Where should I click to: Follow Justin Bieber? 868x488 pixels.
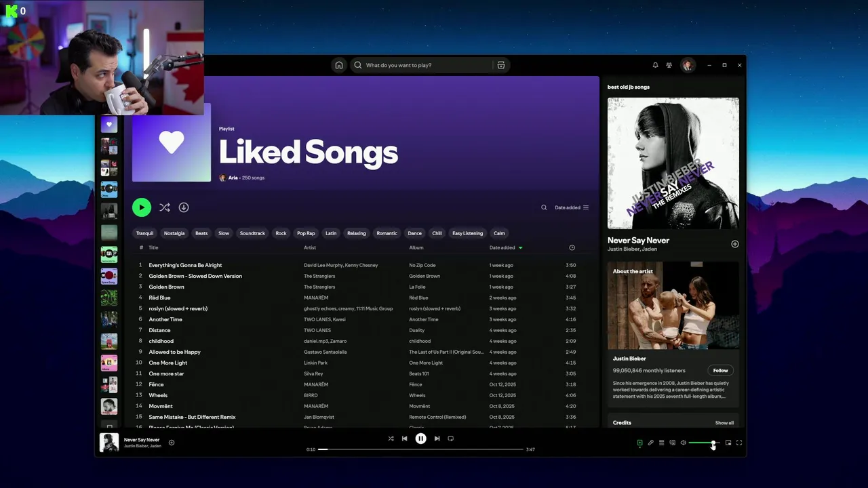pyautogui.click(x=721, y=371)
